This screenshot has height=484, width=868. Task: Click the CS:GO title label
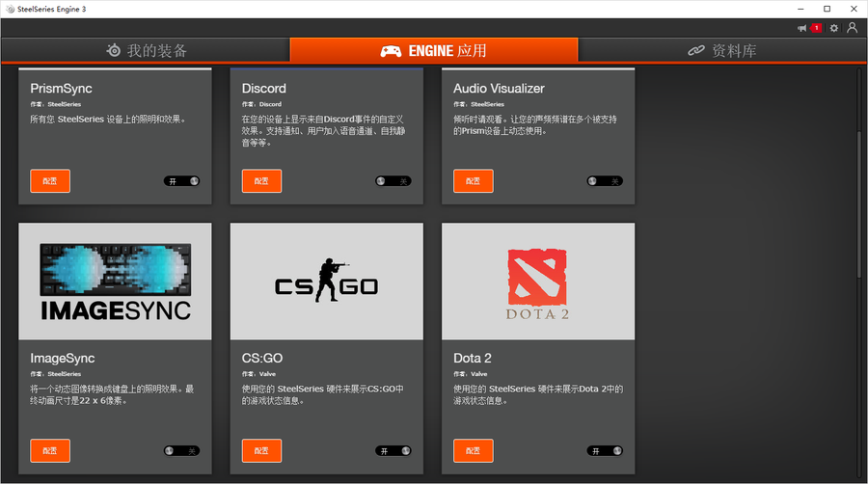(262, 359)
